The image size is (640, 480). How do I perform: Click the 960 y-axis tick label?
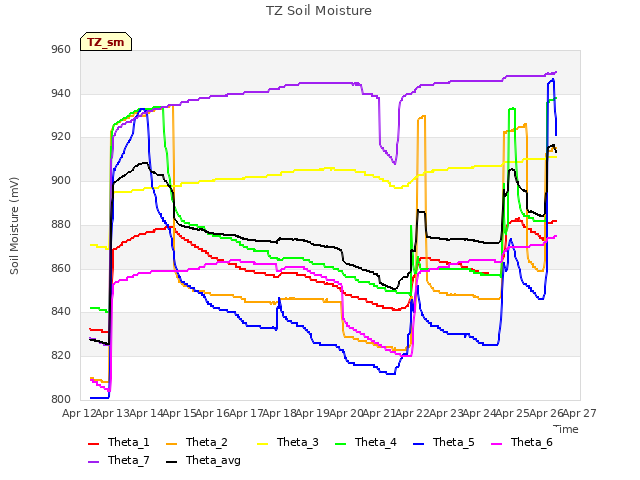(61, 50)
